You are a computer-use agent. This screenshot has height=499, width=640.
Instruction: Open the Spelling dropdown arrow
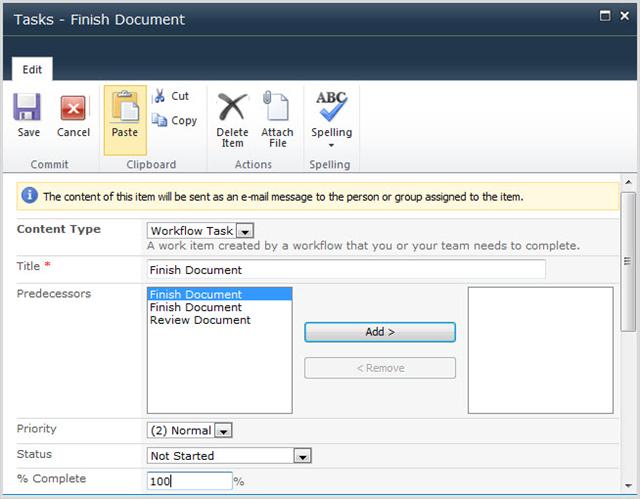click(x=331, y=145)
